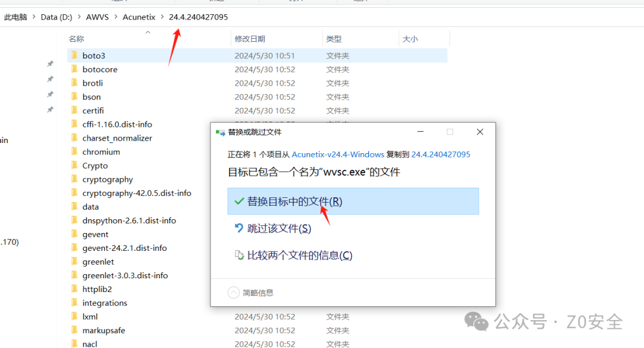Click the integrations folder icon
Viewport: 644px width, 348px height.
pos(75,303)
